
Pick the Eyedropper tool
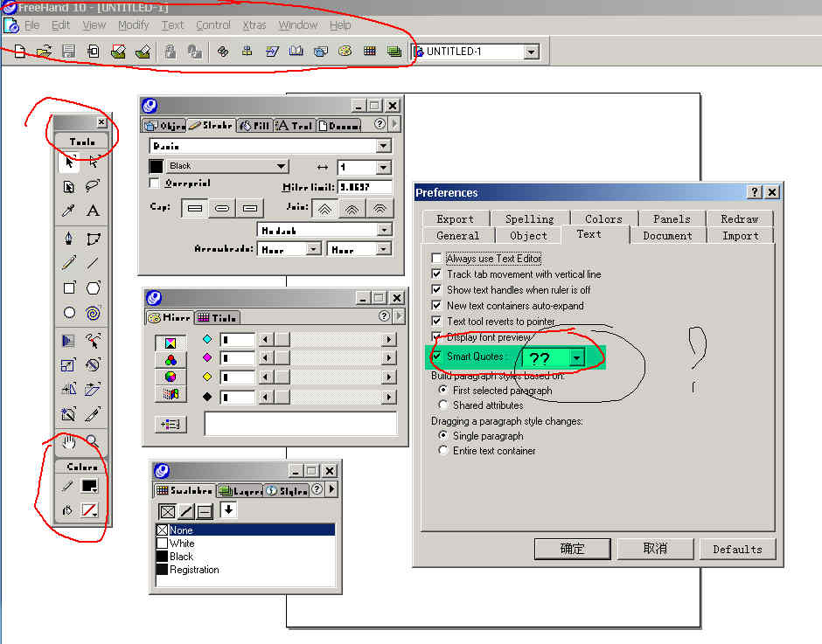69,211
